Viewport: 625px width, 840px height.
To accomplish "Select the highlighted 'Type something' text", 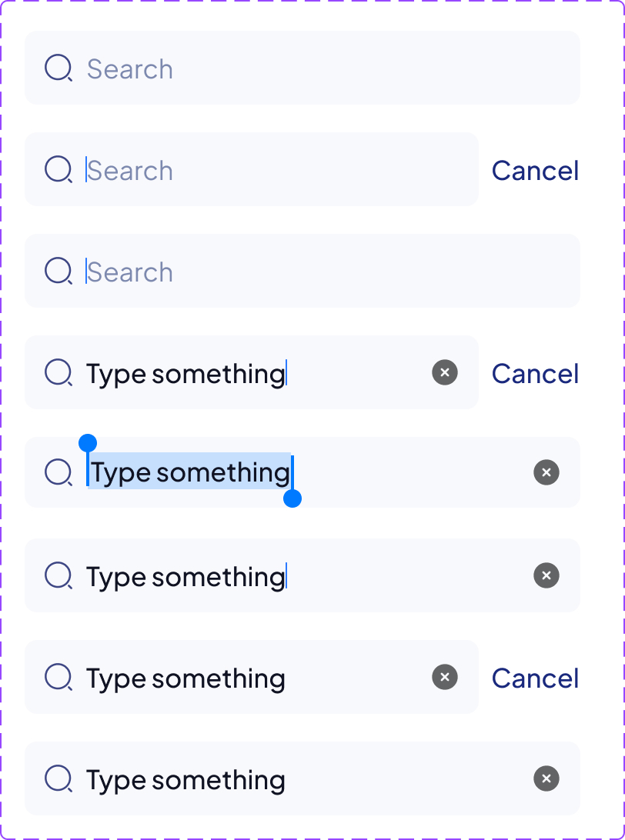I will click(x=189, y=472).
